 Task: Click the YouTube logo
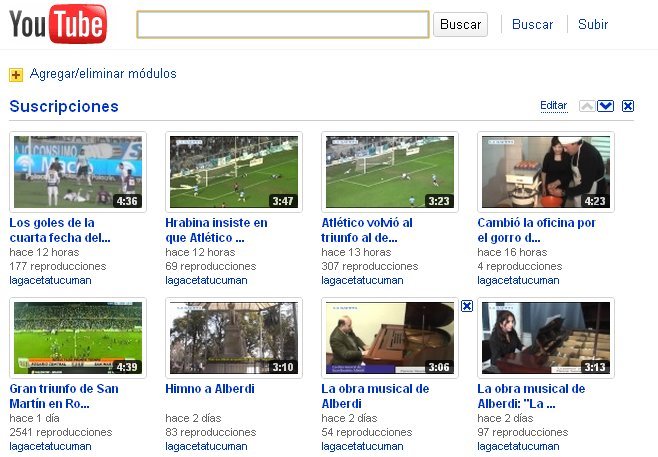(x=58, y=24)
